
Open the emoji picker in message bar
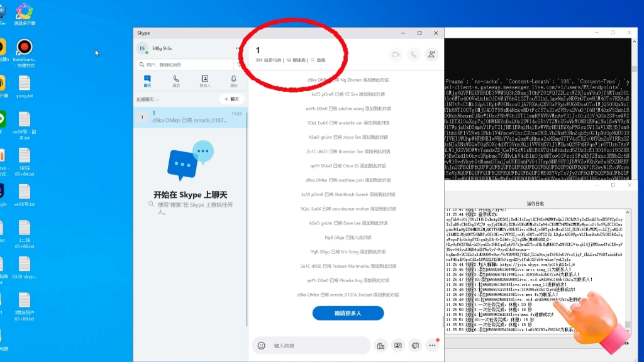point(261,346)
